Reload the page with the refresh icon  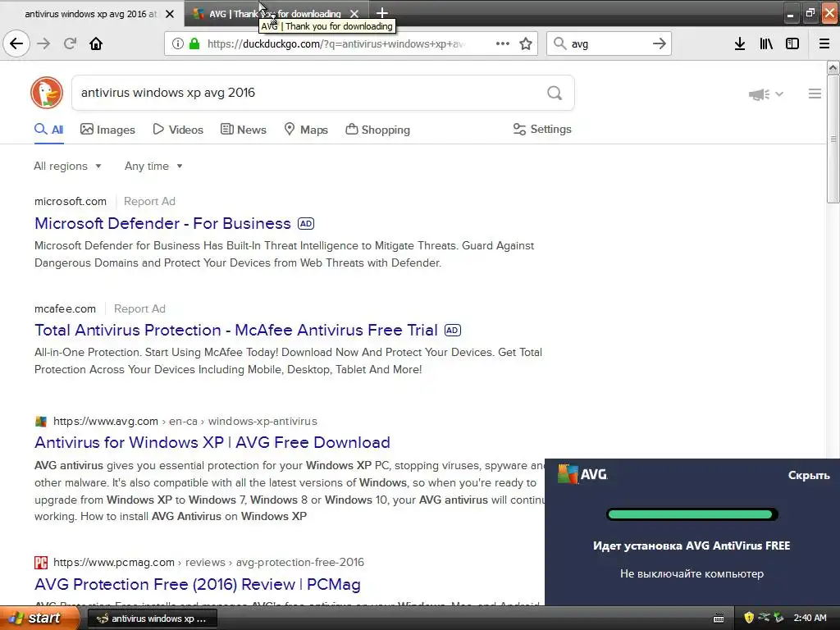(70, 43)
